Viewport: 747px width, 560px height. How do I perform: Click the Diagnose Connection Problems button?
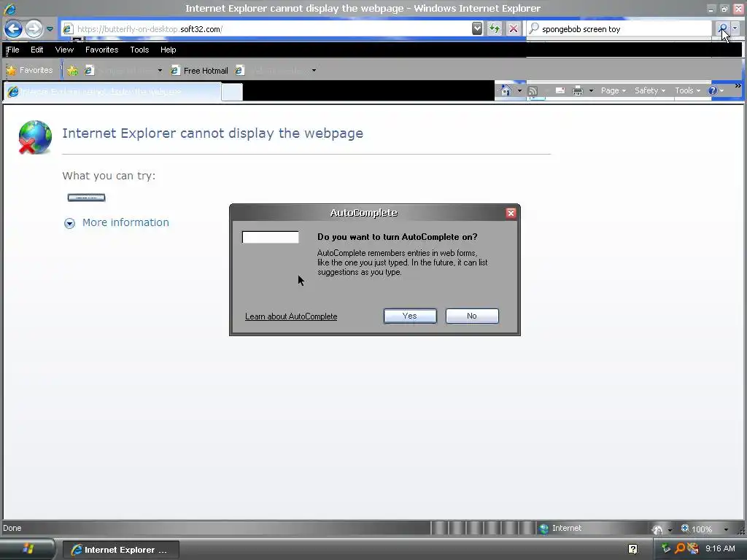[x=86, y=198]
